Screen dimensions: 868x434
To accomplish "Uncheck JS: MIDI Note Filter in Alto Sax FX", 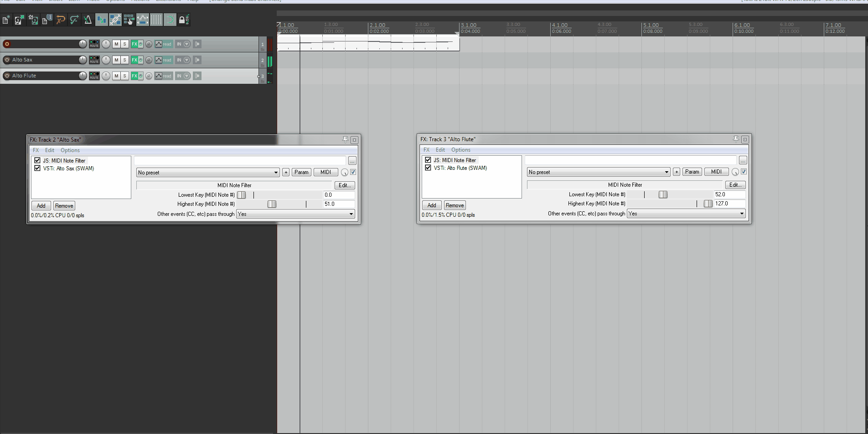I will pyautogui.click(x=37, y=160).
